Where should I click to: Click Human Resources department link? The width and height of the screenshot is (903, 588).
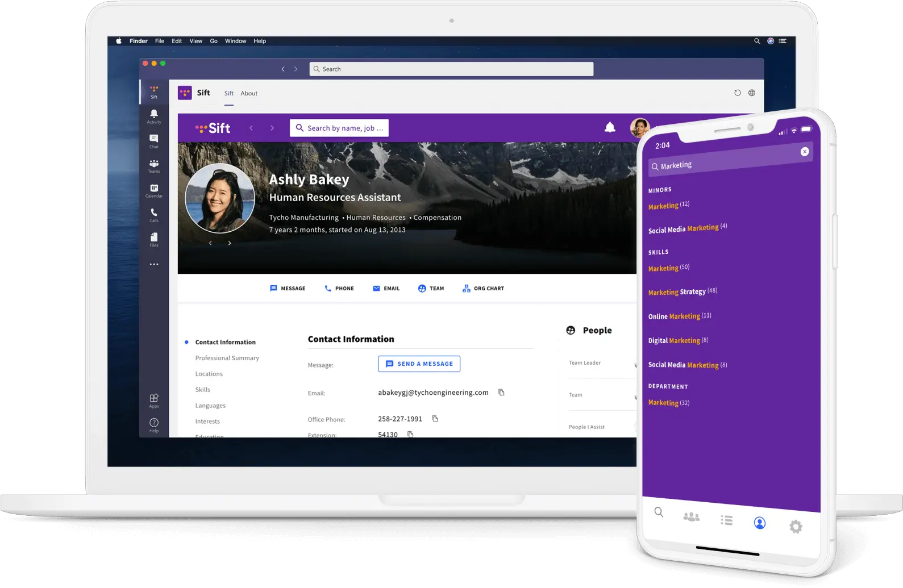coord(376,218)
